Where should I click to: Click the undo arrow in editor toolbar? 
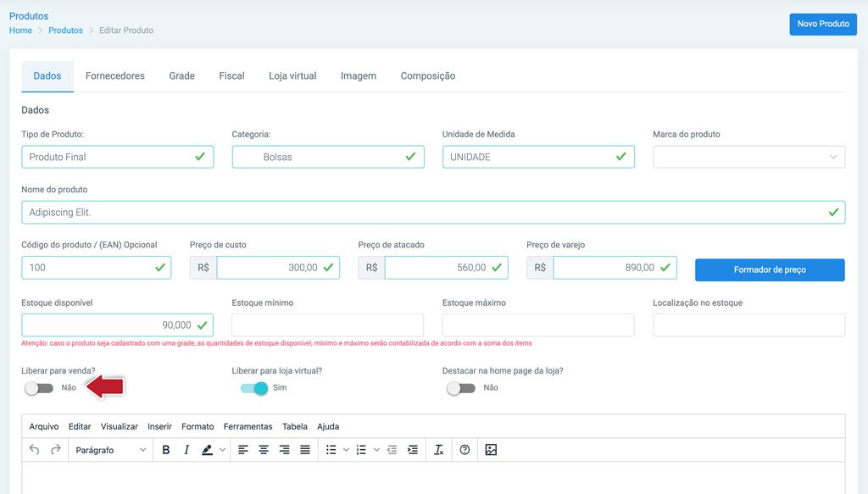(34, 450)
